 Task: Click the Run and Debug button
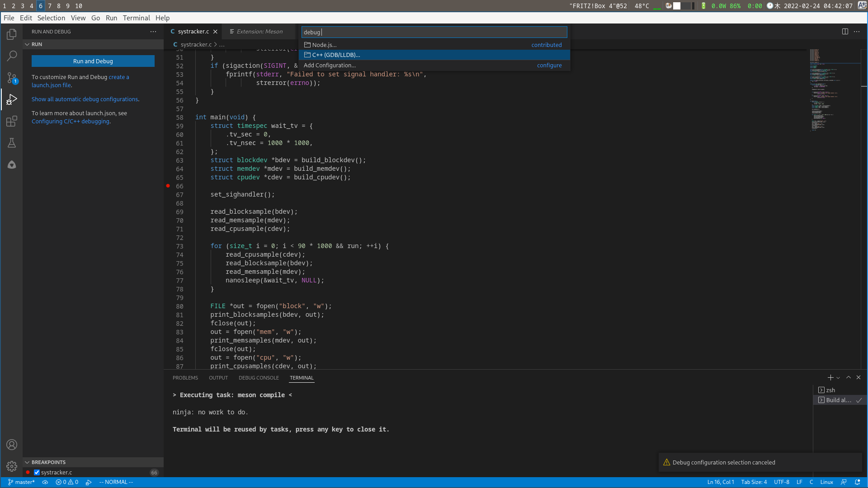tap(93, 61)
